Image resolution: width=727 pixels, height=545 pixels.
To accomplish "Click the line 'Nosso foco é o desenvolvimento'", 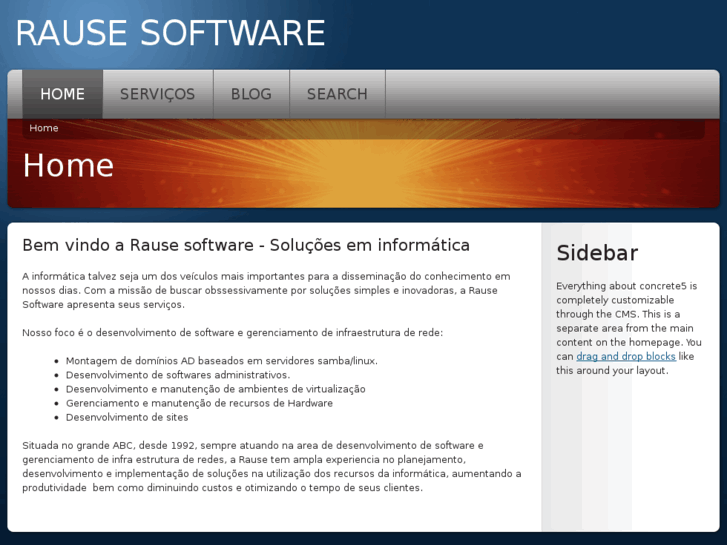I will click(233, 333).
